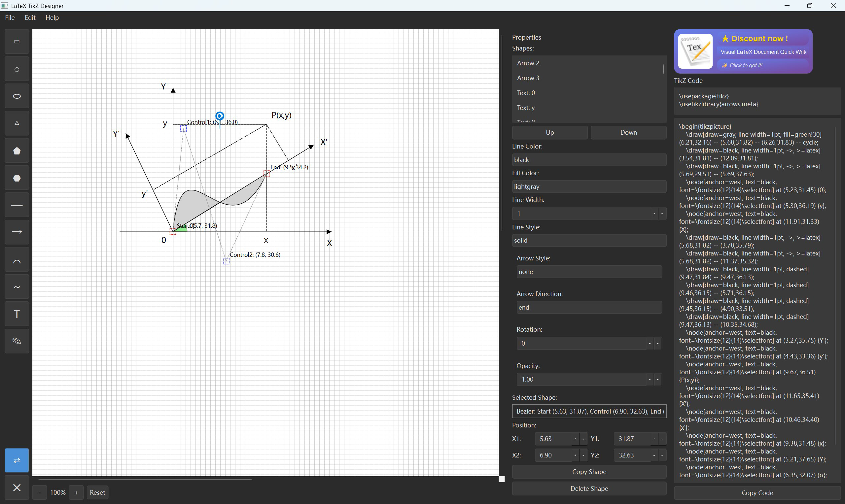The height and width of the screenshot is (504, 845).
Task: Click the Opacity value field
Action: pos(581,379)
